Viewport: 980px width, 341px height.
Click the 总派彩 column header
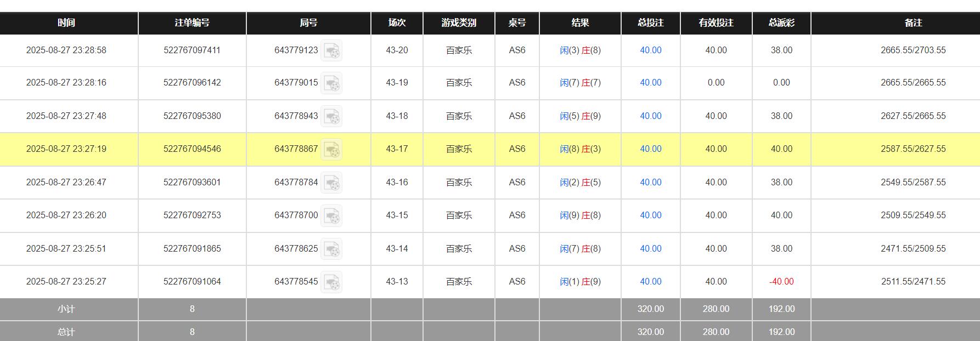[x=781, y=23]
